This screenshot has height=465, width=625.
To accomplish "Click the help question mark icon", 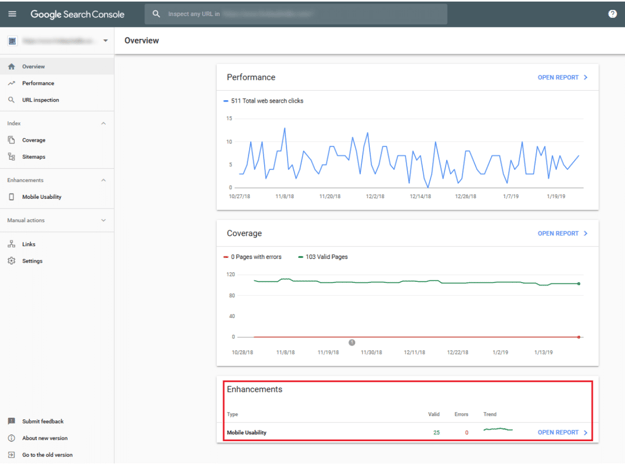I will 612,14.
